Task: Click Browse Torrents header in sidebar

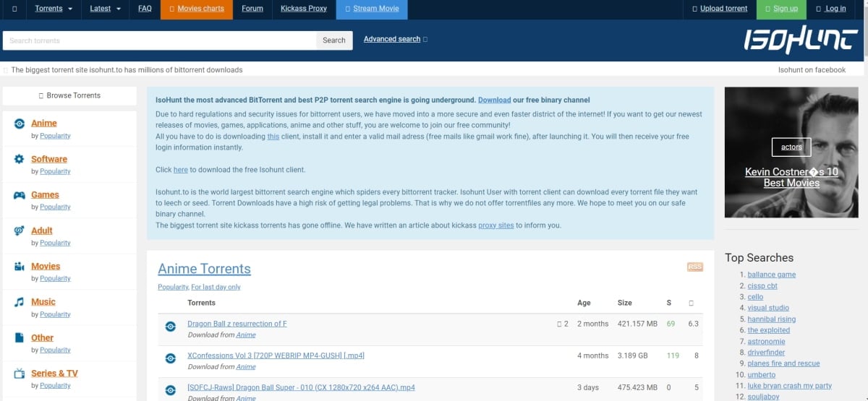Action: (69, 95)
